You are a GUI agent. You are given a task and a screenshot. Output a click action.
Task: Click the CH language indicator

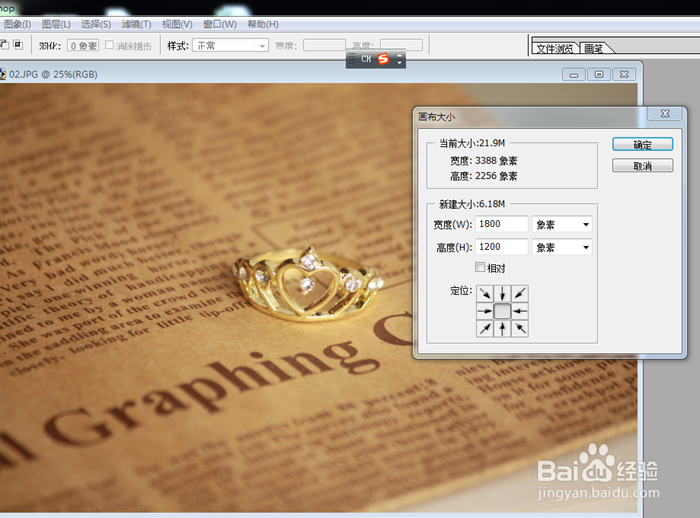(x=366, y=59)
